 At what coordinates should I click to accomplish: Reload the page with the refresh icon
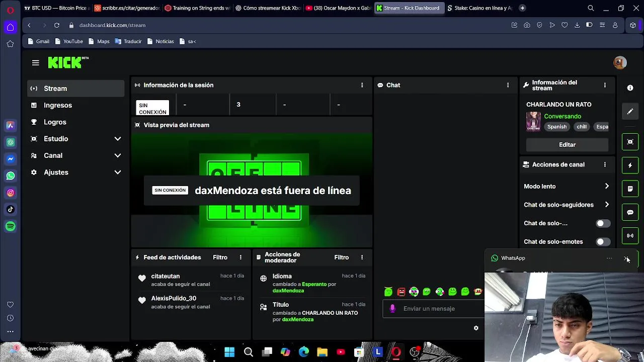tap(57, 25)
